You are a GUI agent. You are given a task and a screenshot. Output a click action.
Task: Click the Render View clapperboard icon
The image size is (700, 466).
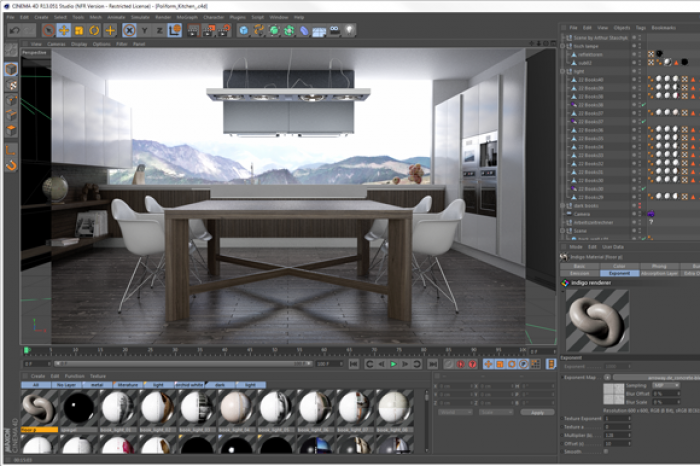coord(193,30)
